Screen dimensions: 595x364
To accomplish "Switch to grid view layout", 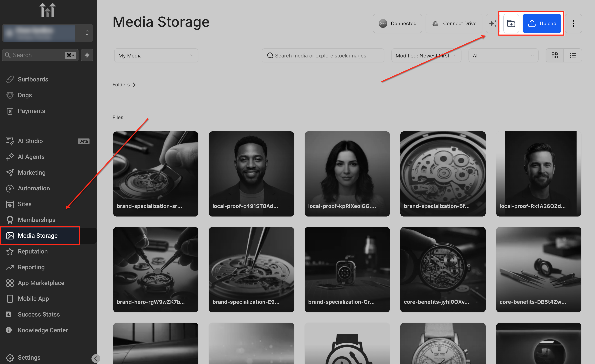I will coord(554,56).
